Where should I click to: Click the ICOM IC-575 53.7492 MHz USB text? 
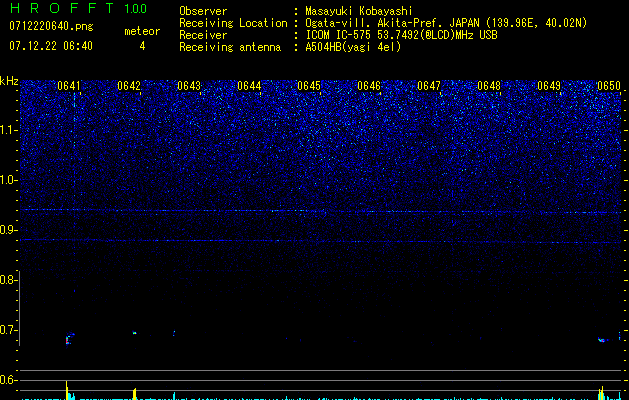click(401, 35)
